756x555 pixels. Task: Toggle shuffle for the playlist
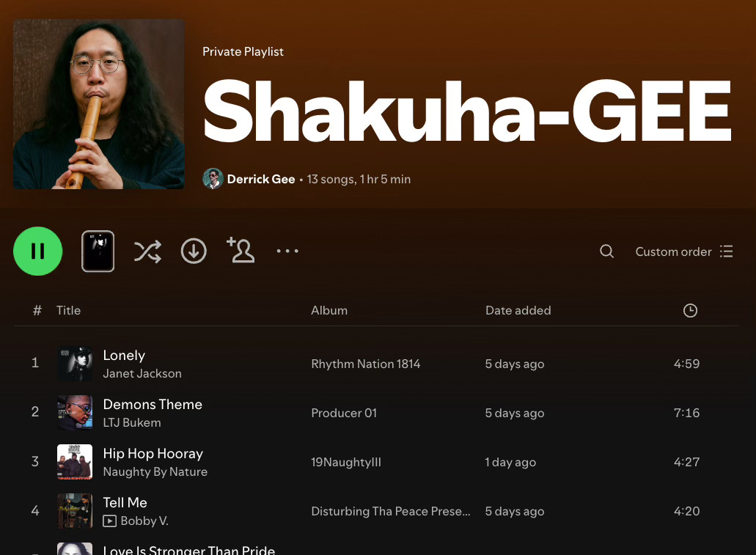(x=147, y=251)
